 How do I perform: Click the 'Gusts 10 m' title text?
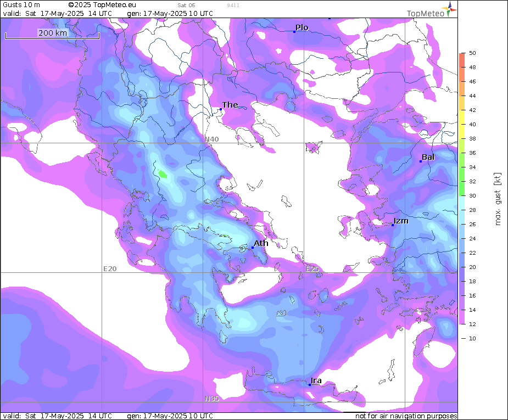pyautogui.click(x=21, y=4)
